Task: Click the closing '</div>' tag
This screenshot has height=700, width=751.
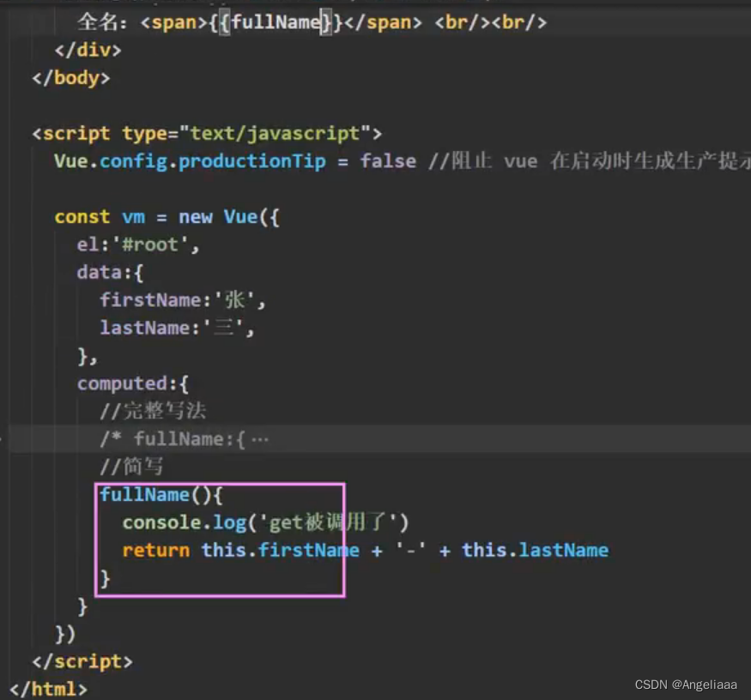Action: [x=88, y=50]
